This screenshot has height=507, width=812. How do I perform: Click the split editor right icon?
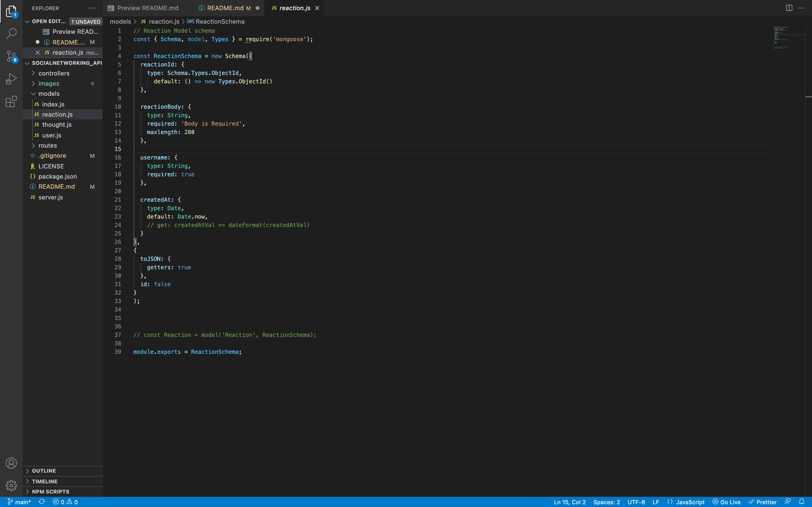coord(789,8)
